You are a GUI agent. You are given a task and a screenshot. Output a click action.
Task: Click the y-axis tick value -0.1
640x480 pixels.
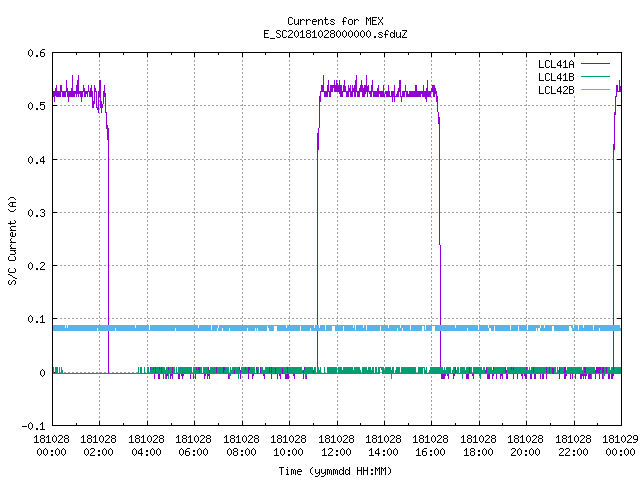(x=33, y=426)
